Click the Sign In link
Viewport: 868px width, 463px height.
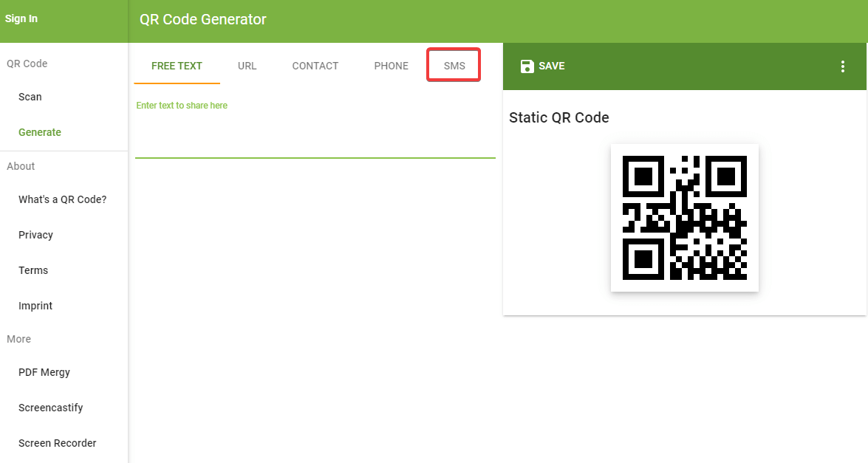point(21,18)
